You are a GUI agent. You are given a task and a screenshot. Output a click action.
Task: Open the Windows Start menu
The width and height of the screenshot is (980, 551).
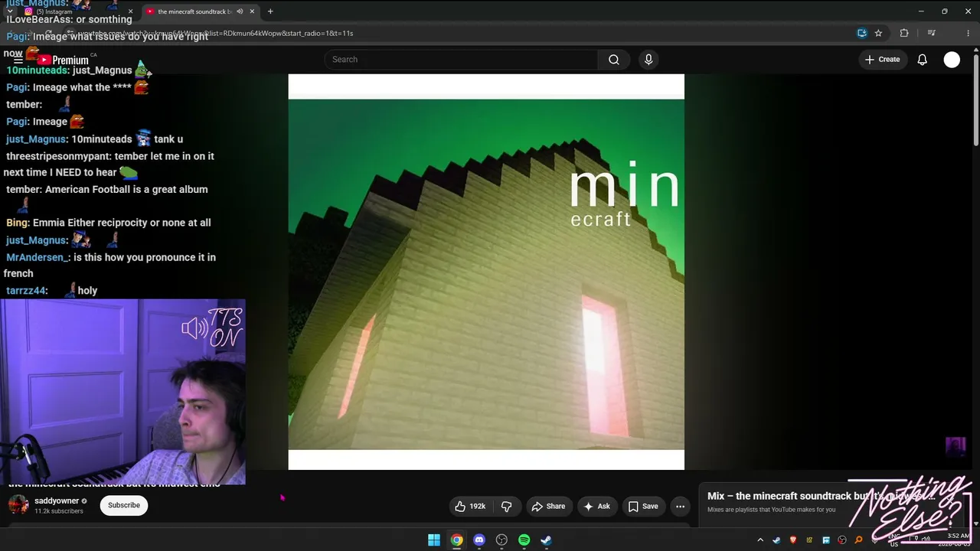pos(434,540)
